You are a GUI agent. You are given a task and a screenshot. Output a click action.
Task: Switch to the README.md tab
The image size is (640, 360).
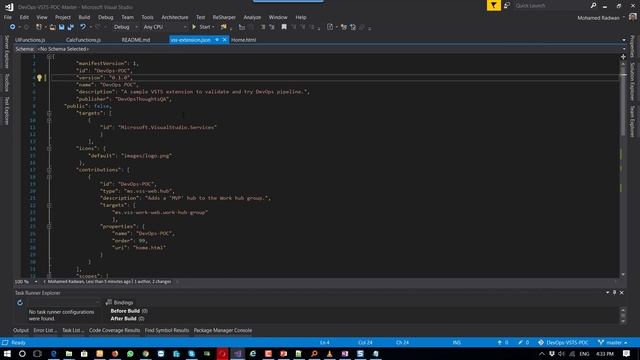(x=136, y=40)
